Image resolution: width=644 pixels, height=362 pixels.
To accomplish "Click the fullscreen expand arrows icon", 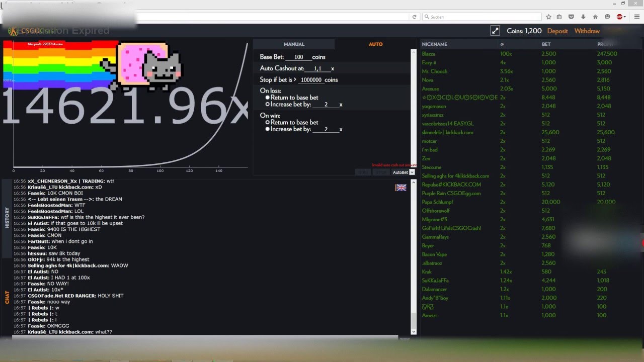I will coord(495,31).
